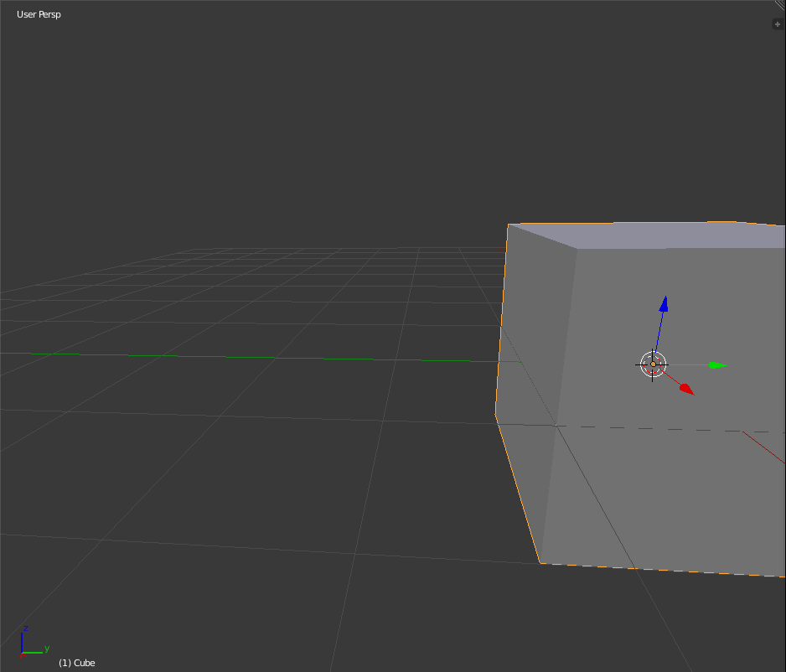This screenshot has width=786, height=672.
Task: Click the green Y-axis manipulator arrow
Action: point(718,365)
